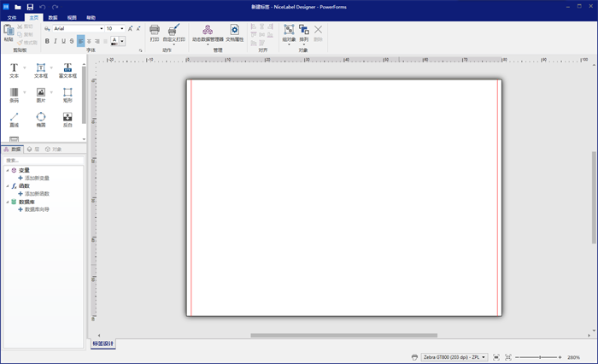Click the 反白 inverse object tool
This screenshot has width=598, height=364.
pos(67,119)
